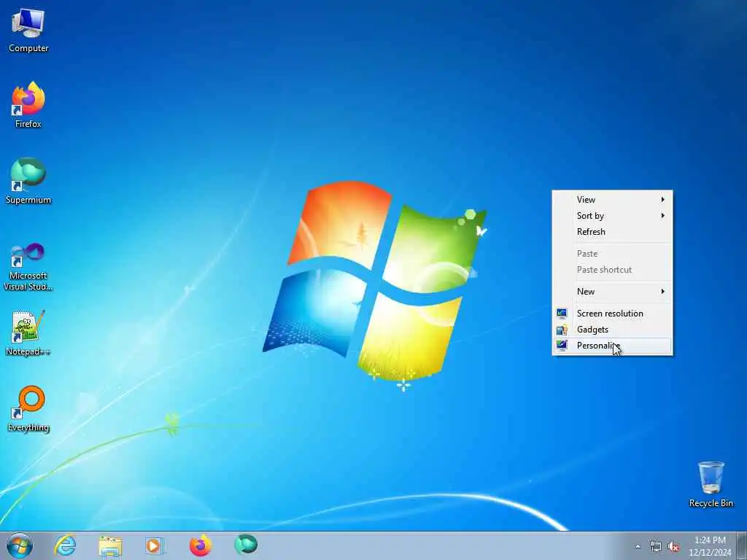Open the clock showing 1:24 PM
747x560 pixels.
click(x=710, y=545)
